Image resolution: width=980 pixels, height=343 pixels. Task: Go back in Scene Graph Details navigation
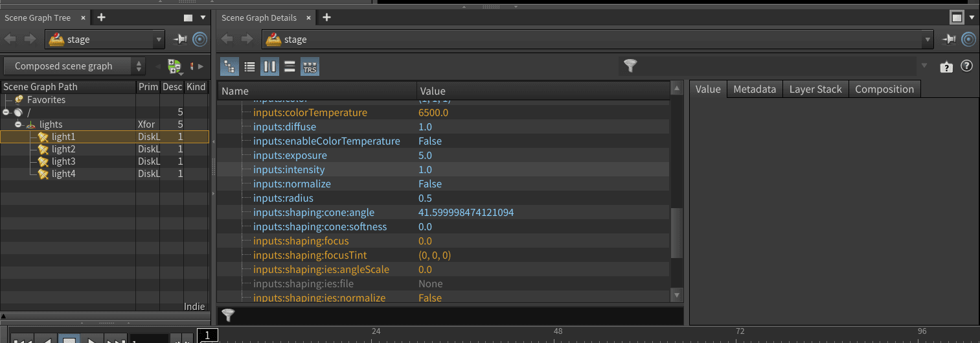pos(227,40)
